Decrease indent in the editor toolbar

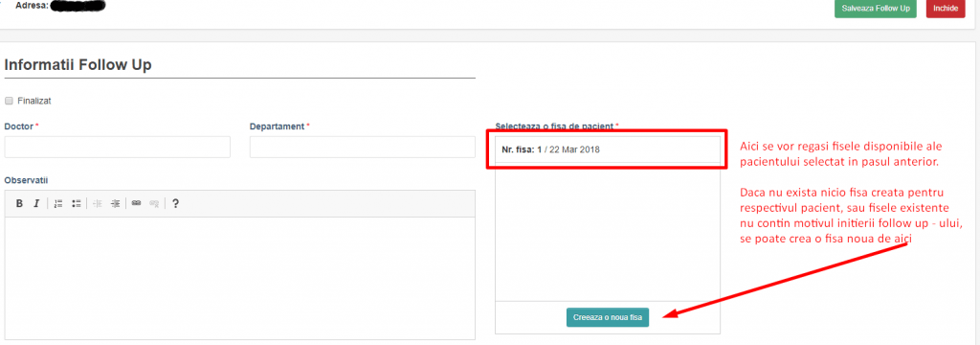97,203
